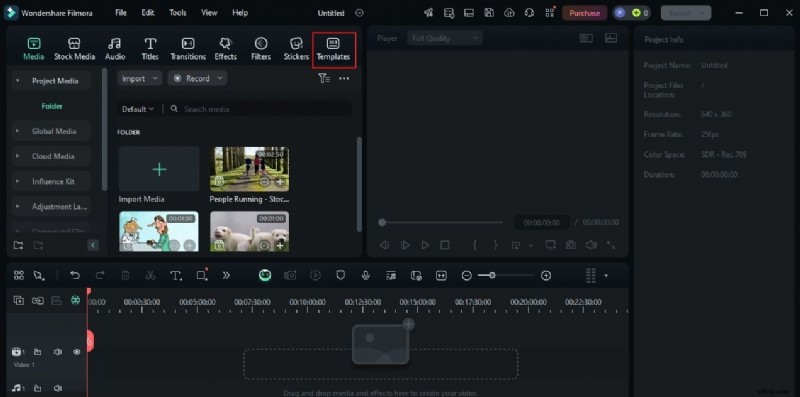Image resolution: width=800 pixels, height=397 pixels.
Task: Open the Titles tab
Action: point(150,49)
